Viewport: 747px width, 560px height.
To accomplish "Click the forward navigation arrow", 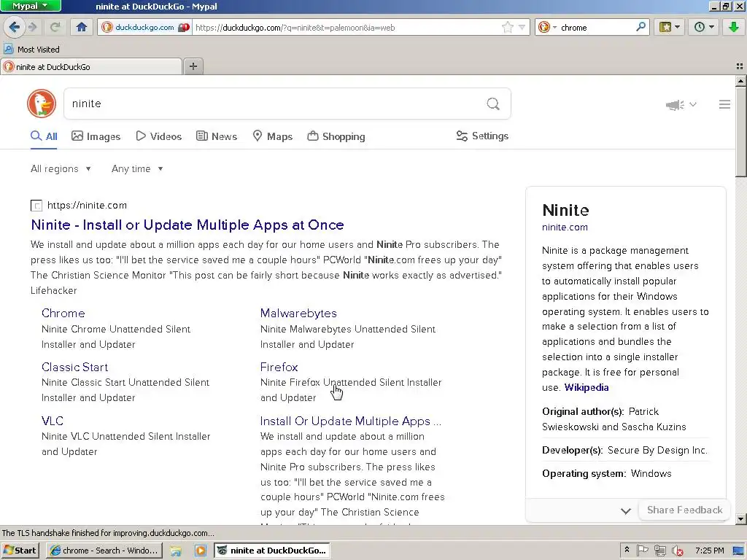I will click(x=33, y=27).
